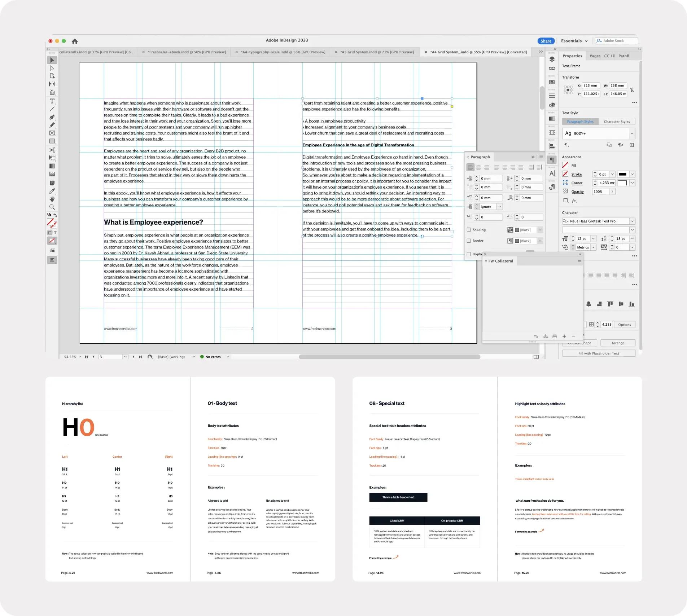
Task: Open the Metrics kerning dropdown
Action: point(593,247)
